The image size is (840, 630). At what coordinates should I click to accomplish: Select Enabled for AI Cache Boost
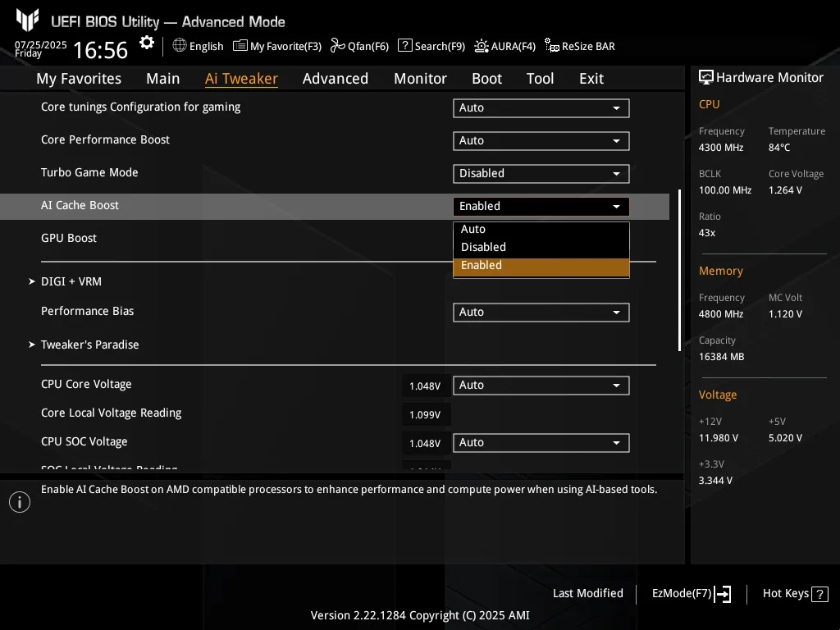pyautogui.click(x=541, y=265)
